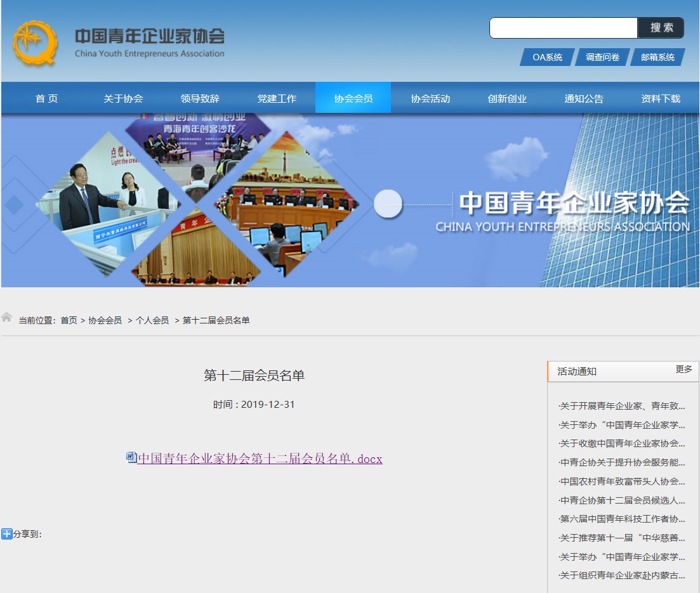700x593 pixels.
Task: Open the 邮箱系统 mailbox link
Action: click(657, 57)
